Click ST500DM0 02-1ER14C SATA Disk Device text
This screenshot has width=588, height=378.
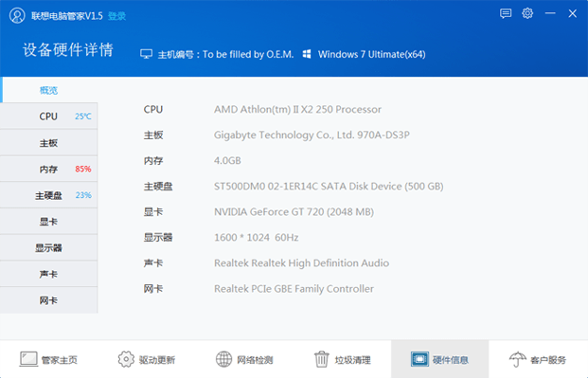[x=329, y=187]
